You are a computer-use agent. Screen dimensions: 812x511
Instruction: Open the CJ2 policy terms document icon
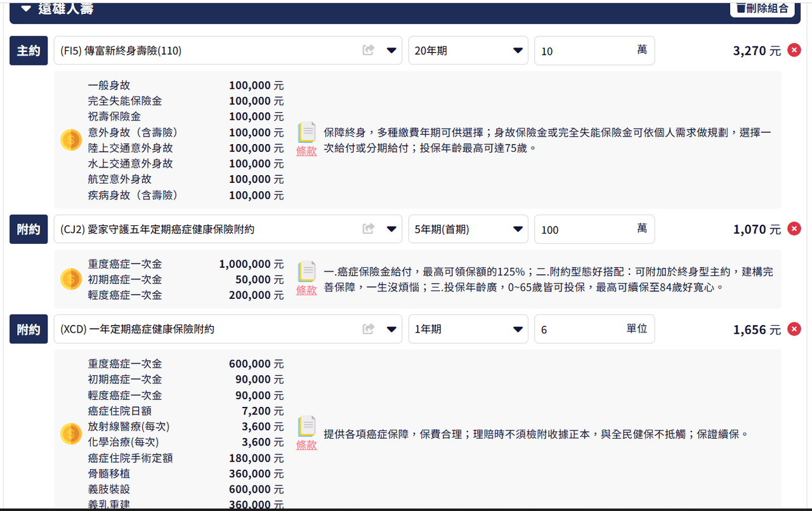tap(306, 272)
